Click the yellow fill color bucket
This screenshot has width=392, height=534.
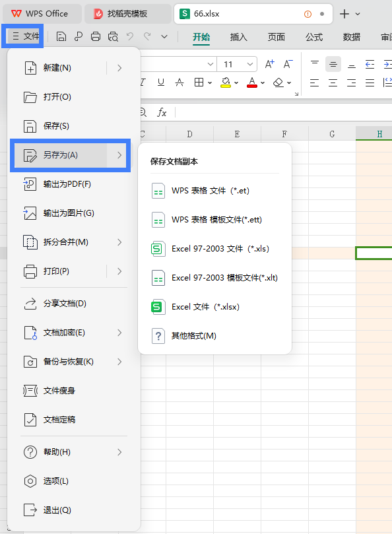(226, 82)
